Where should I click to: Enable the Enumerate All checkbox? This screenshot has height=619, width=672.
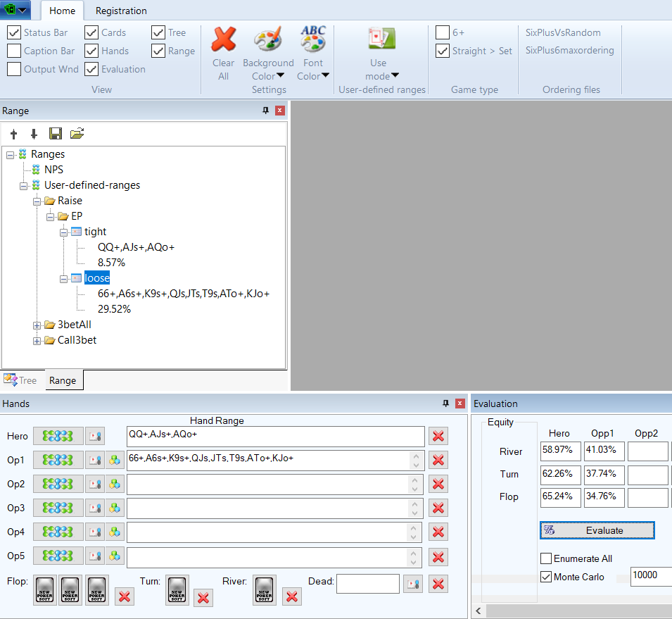click(546, 558)
